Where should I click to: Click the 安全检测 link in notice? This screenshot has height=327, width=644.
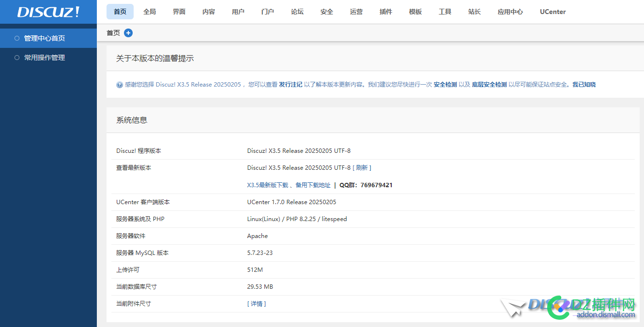click(445, 85)
